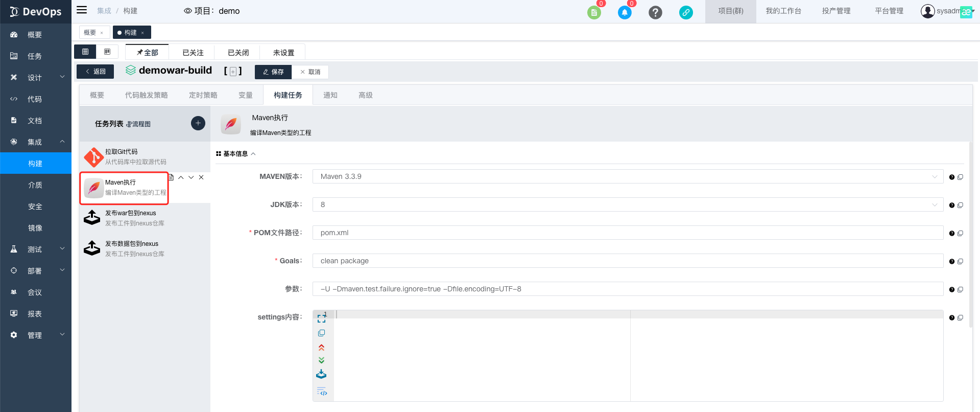Show help for Goals field
This screenshot has height=412, width=980.
[x=952, y=262]
